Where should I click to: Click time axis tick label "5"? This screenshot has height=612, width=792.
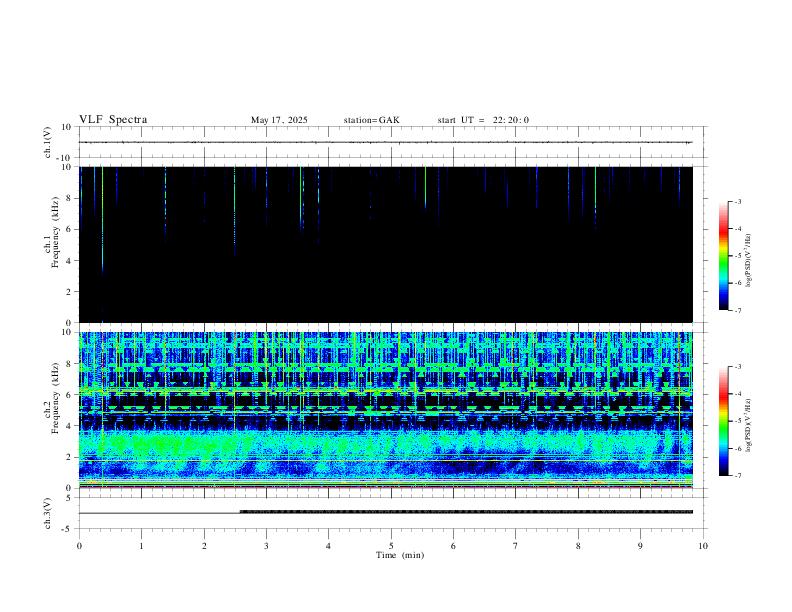(x=391, y=546)
